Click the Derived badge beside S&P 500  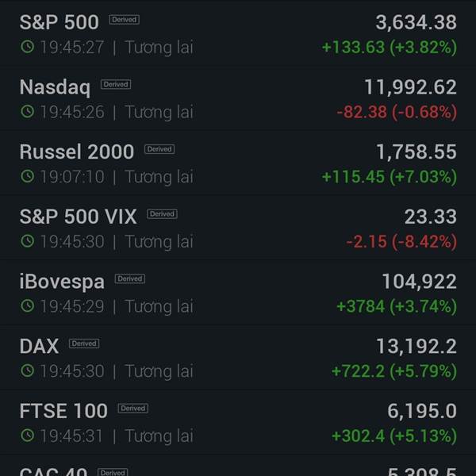pyautogui.click(x=125, y=20)
